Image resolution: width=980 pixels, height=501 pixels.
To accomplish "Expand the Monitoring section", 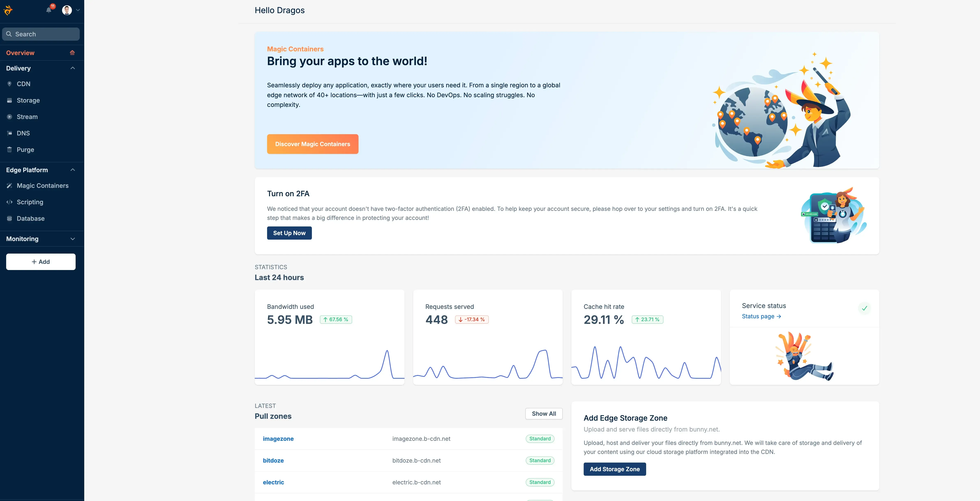I will coord(72,239).
